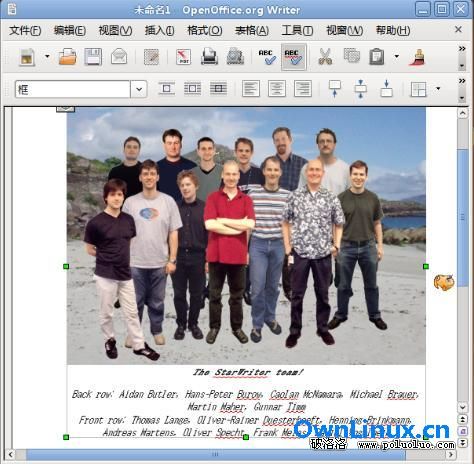Image resolution: width=474 pixels, height=464 pixels.
Task: Click the Paste clipboard icon
Action: point(377,57)
